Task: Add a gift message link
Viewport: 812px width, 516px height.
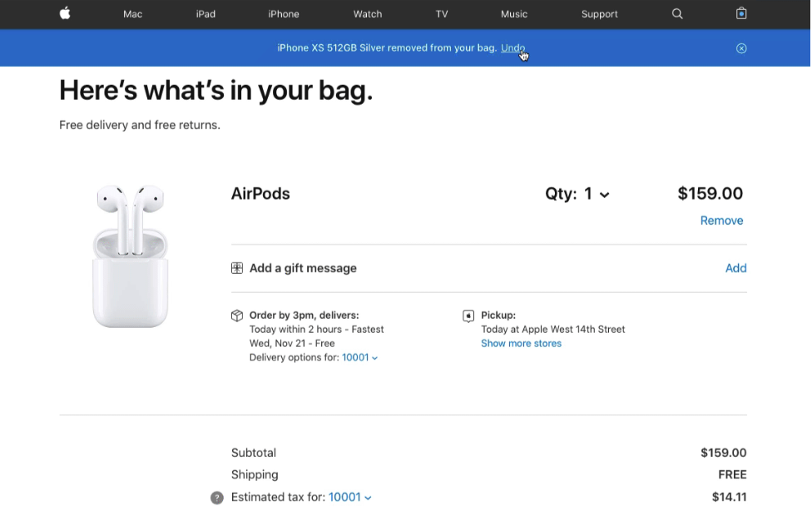Action: [x=735, y=268]
